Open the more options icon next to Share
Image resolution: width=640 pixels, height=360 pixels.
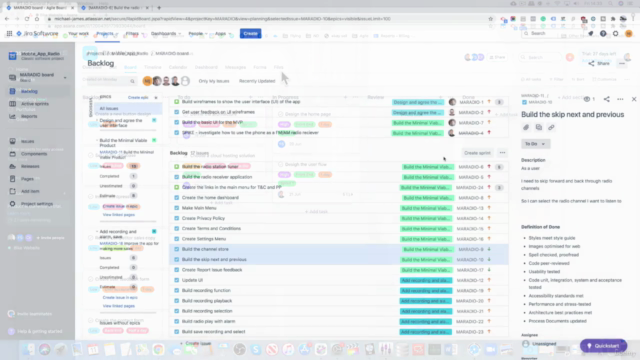tap(622, 63)
